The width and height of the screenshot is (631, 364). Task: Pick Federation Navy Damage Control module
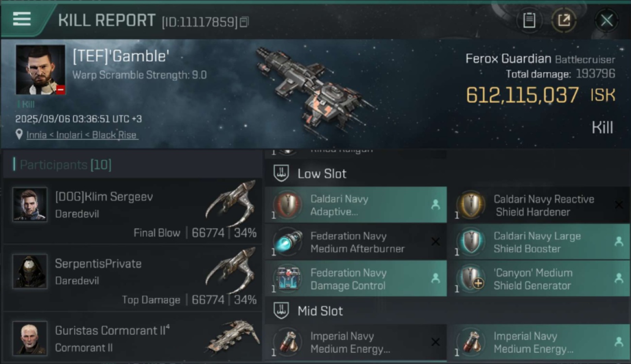(x=355, y=279)
